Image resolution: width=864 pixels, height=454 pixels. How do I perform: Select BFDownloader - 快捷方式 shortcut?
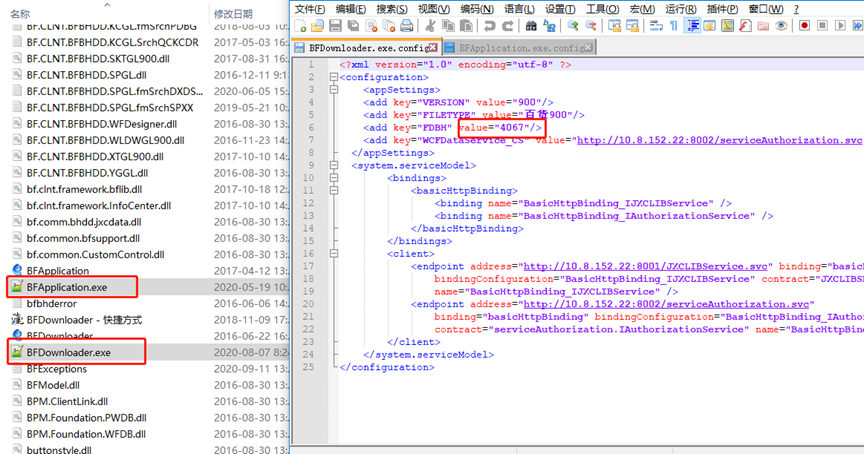[x=84, y=320]
